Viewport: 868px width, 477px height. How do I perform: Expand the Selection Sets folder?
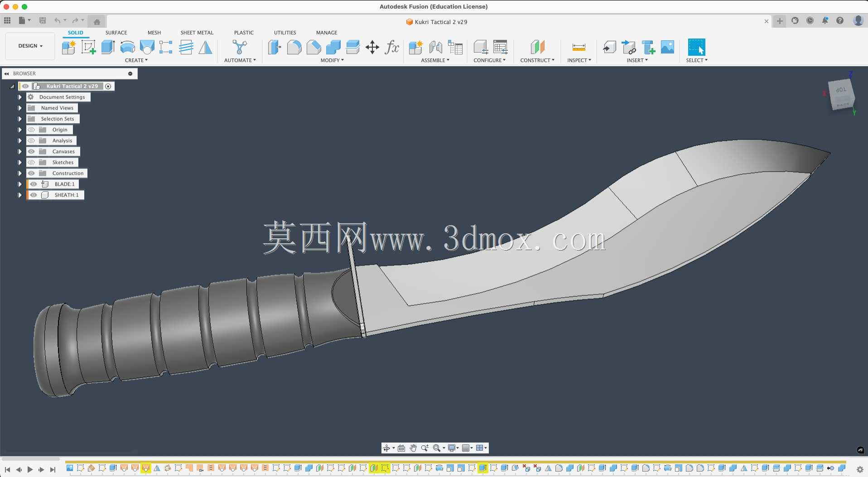[x=19, y=119]
